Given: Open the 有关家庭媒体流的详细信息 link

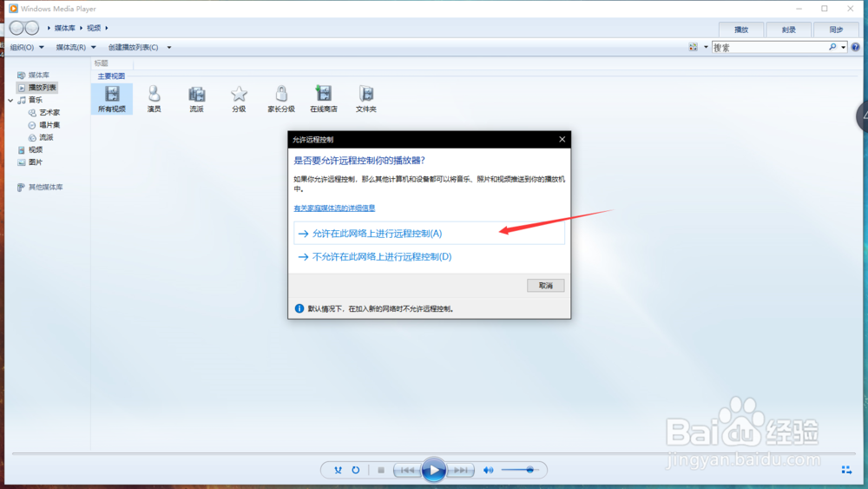Looking at the screenshot, I should 334,208.
